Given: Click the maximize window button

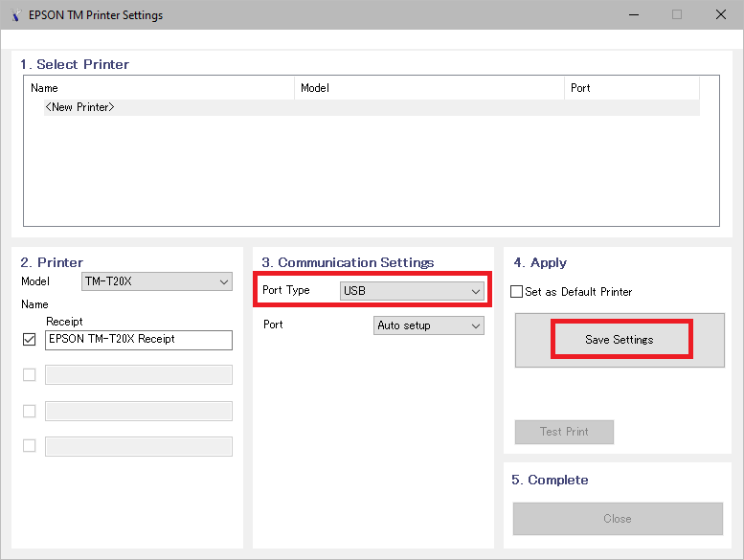Looking at the screenshot, I should [x=677, y=14].
